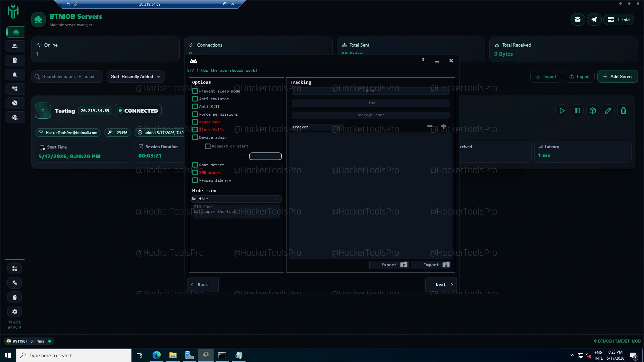
Task: Pin the builder dialog with the pin icon
Action: pyautogui.click(x=423, y=60)
